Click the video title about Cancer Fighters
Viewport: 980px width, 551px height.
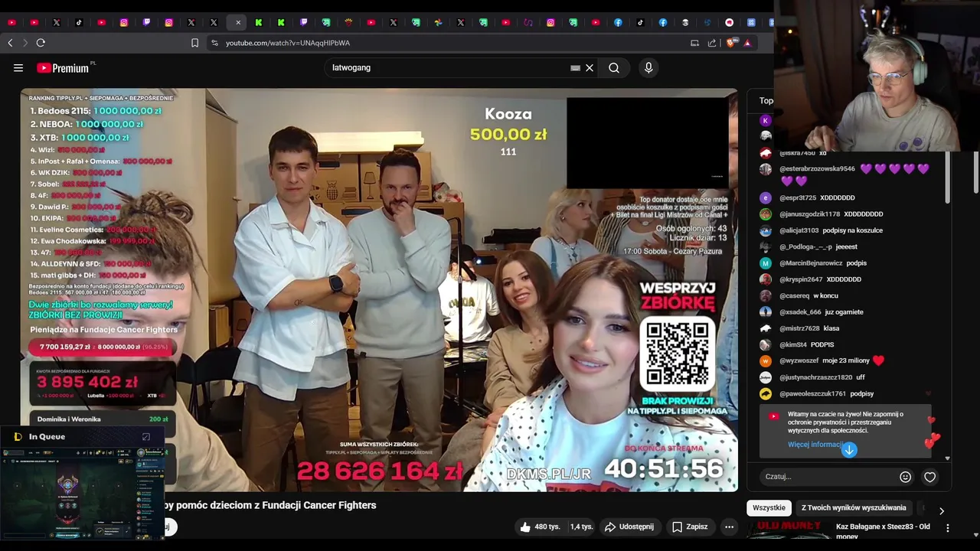tap(269, 505)
